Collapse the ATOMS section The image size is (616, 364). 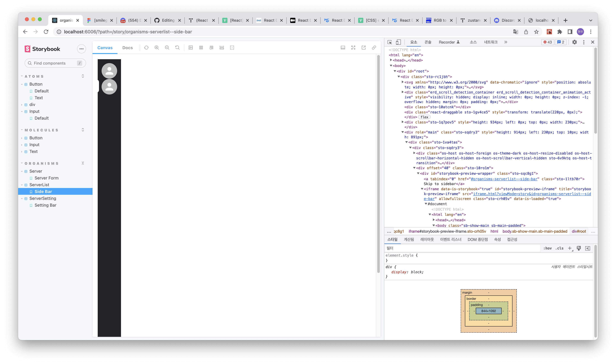pos(34,76)
